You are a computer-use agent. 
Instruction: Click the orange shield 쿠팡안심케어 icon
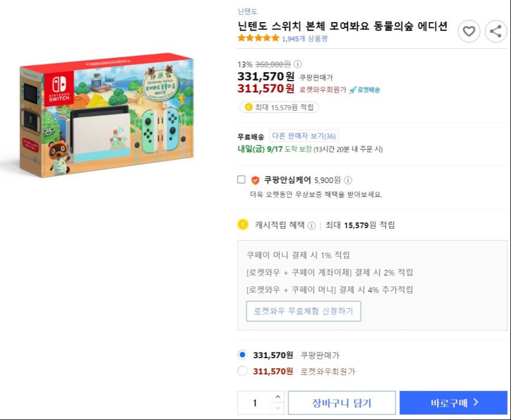[x=255, y=180]
